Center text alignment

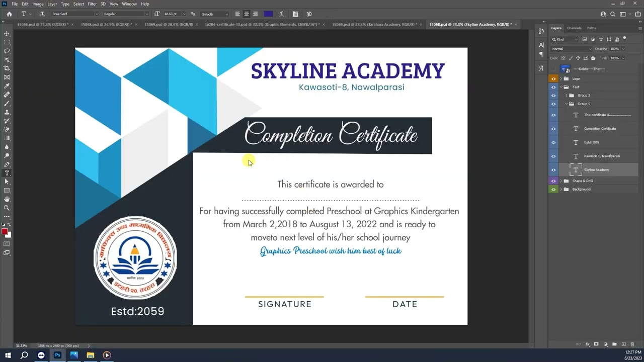[x=246, y=14]
